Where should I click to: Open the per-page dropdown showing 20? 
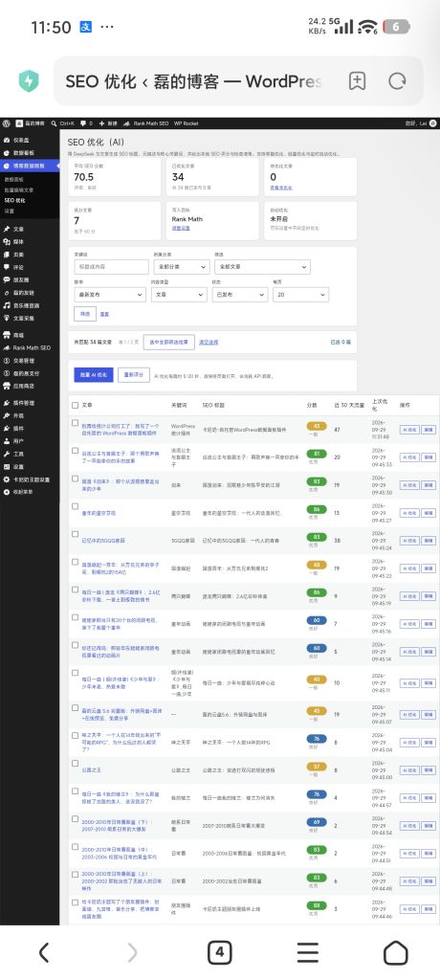coord(300,295)
